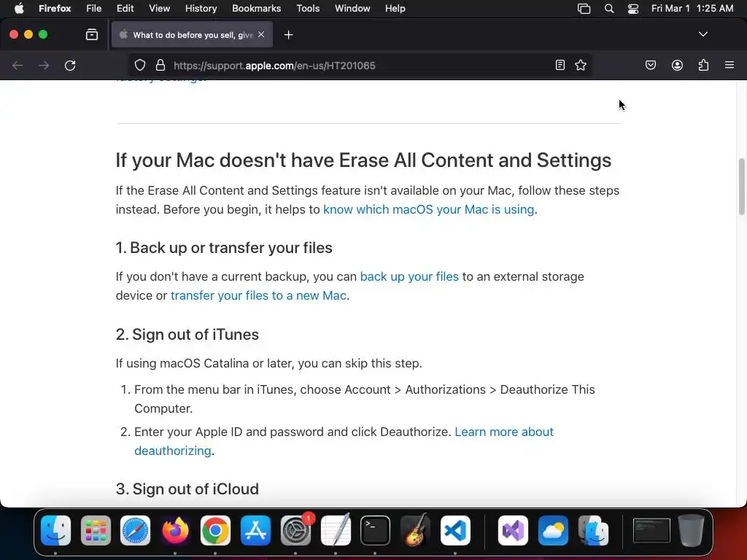Click Firefox icon in the Dock

tap(175, 531)
